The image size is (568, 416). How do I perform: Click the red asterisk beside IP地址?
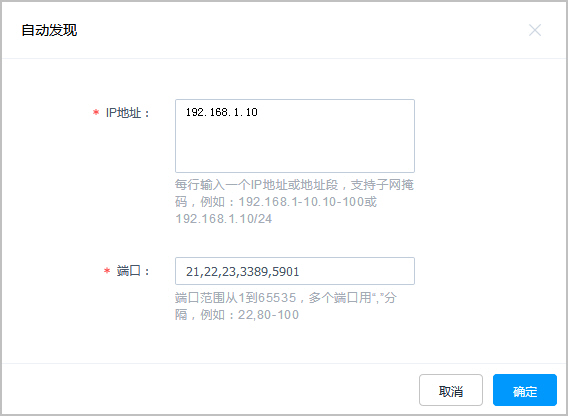96,113
